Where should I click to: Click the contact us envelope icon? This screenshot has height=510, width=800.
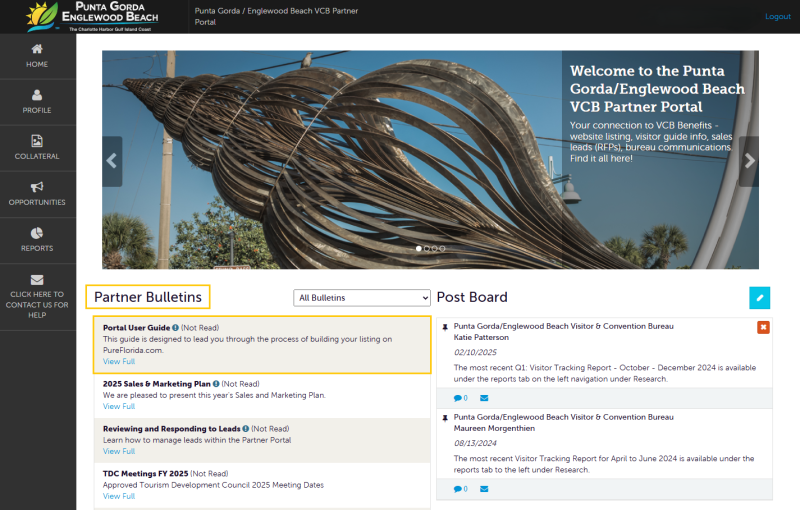tap(37, 279)
